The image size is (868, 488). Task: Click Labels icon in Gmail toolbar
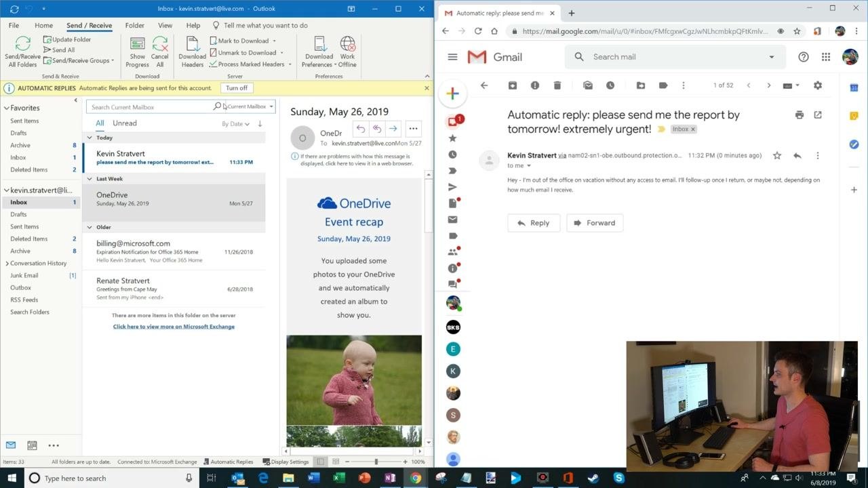[x=663, y=85]
